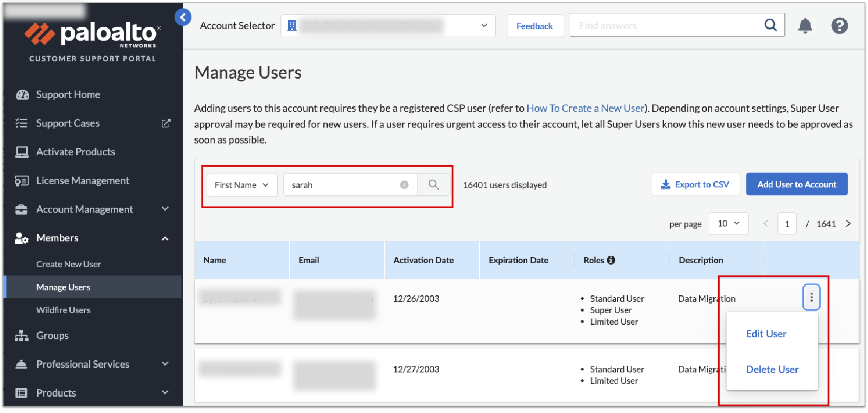This screenshot has height=413, width=868.
Task: Open the per page count dropdown
Action: pyautogui.click(x=728, y=224)
